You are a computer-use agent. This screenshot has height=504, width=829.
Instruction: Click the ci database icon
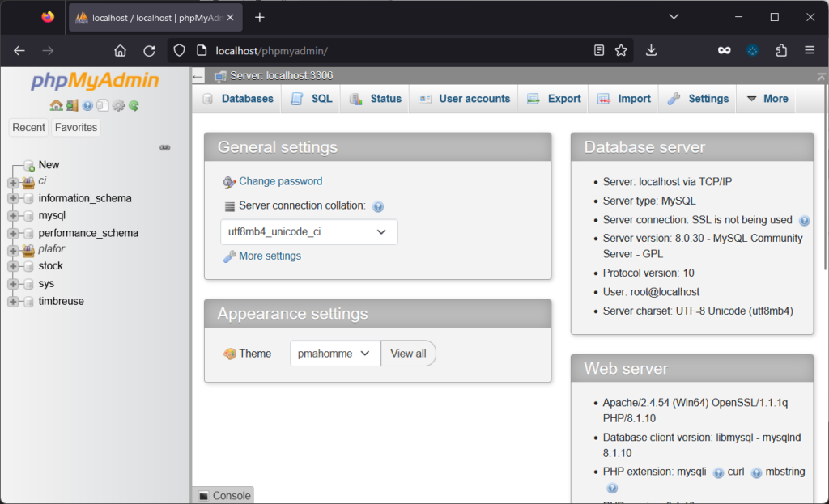(28, 182)
